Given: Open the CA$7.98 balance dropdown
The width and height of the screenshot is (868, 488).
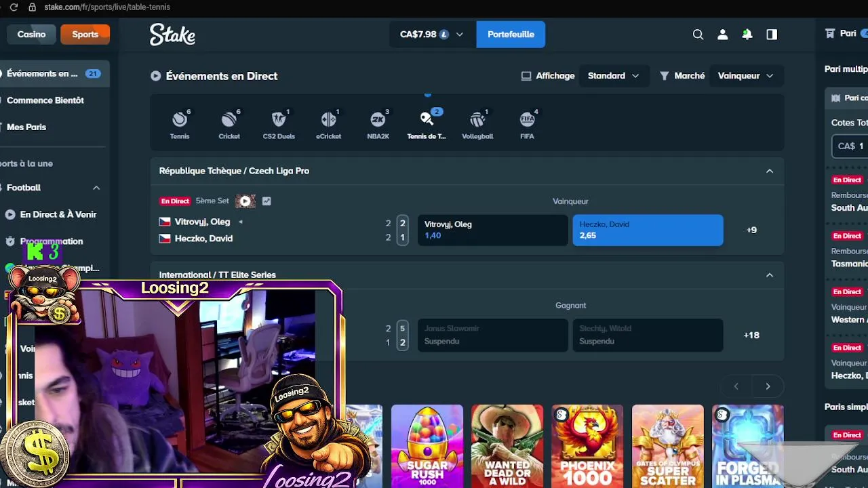Looking at the screenshot, I should [432, 35].
